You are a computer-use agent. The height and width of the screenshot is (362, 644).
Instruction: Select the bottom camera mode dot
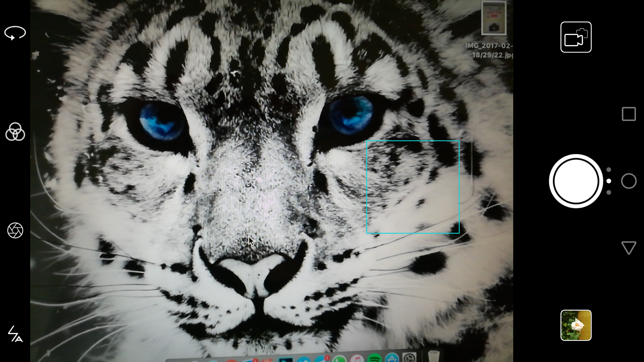pyautogui.click(x=609, y=192)
